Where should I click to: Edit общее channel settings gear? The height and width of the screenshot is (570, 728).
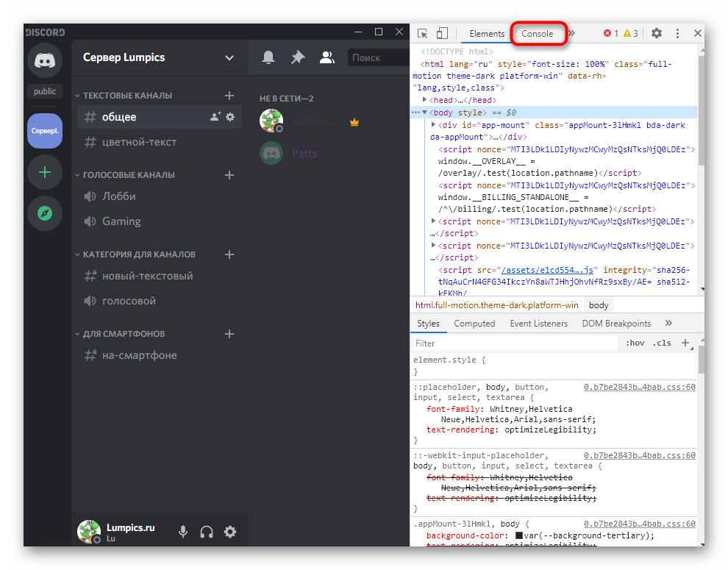pyautogui.click(x=230, y=117)
